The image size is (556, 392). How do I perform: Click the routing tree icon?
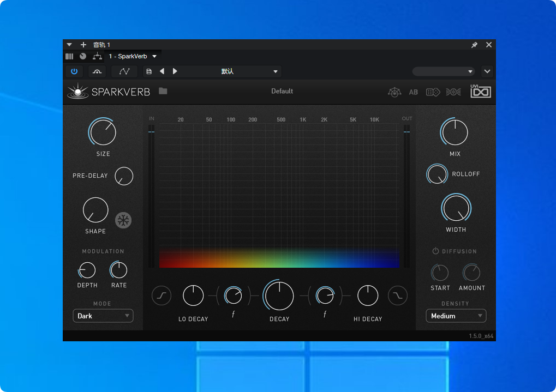point(97,56)
